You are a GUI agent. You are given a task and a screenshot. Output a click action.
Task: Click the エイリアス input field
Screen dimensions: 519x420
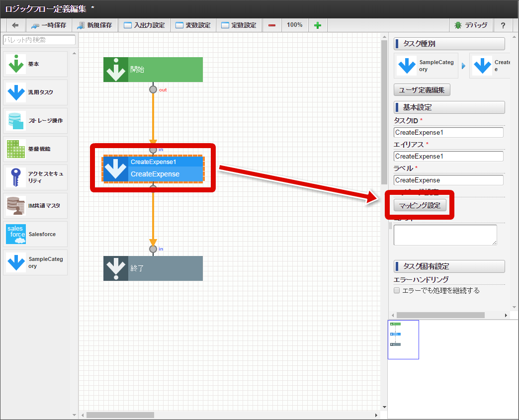[x=448, y=156]
